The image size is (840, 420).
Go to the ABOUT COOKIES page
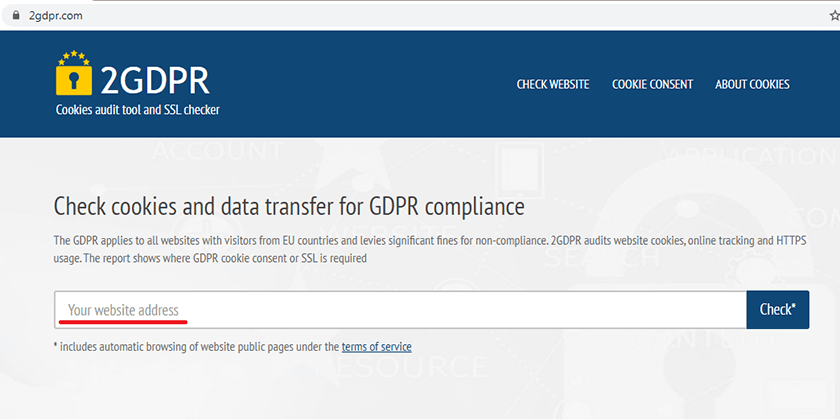pos(752,84)
